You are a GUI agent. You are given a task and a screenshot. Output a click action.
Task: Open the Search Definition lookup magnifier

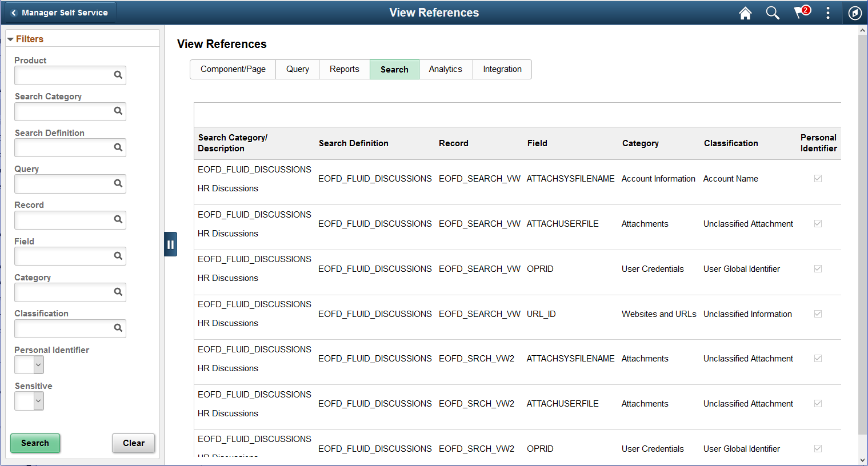point(118,147)
